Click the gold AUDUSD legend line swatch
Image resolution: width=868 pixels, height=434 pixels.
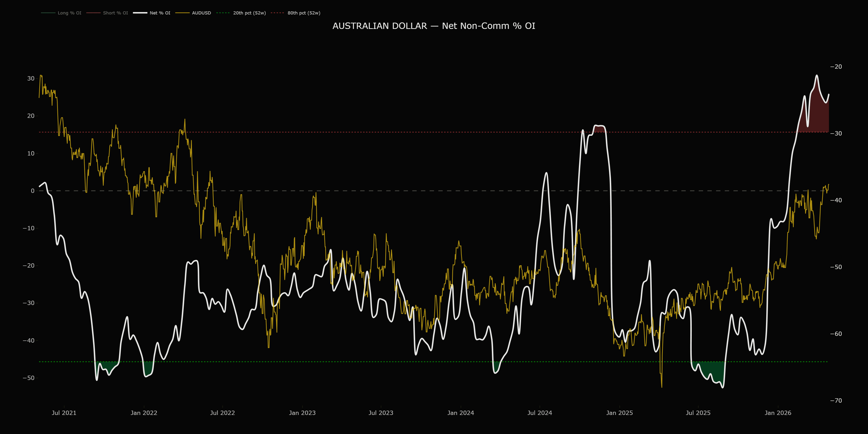[x=182, y=13]
